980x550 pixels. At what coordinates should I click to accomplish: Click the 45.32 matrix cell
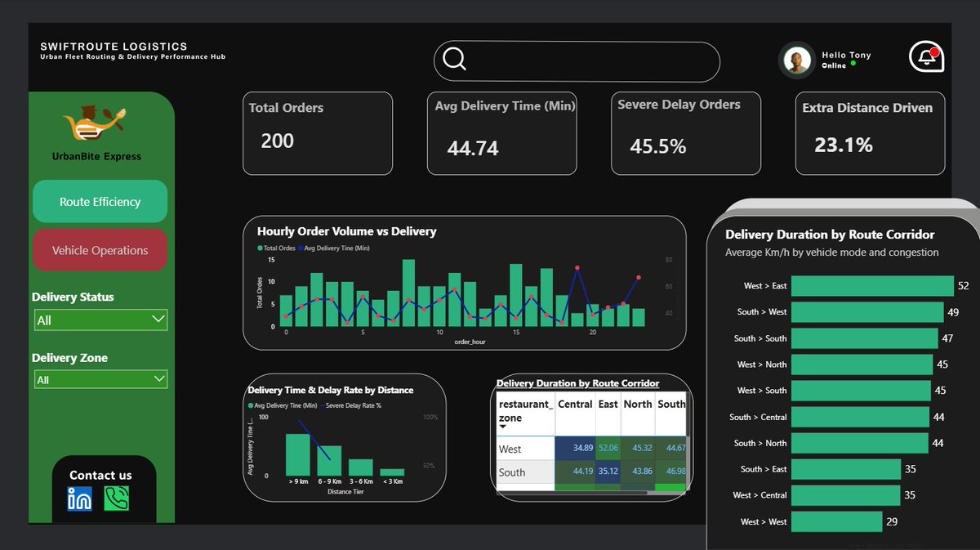(638, 449)
